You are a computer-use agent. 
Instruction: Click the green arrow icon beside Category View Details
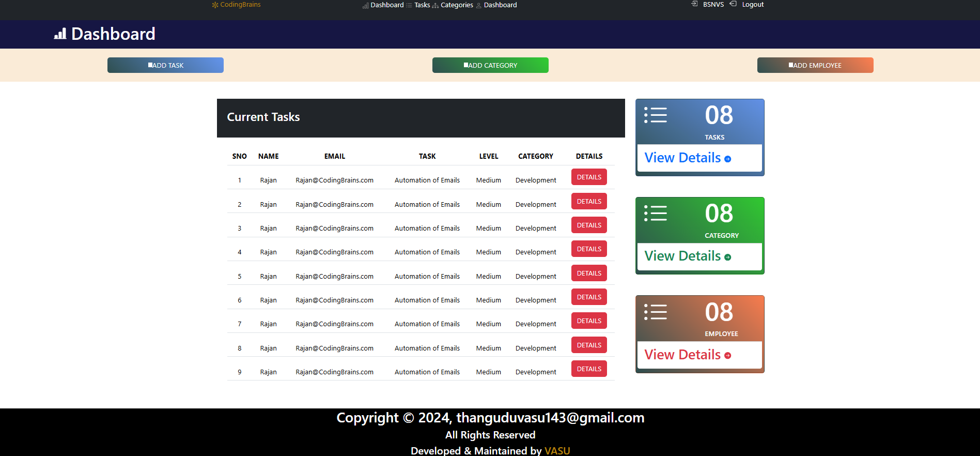pyautogui.click(x=727, y=257)
